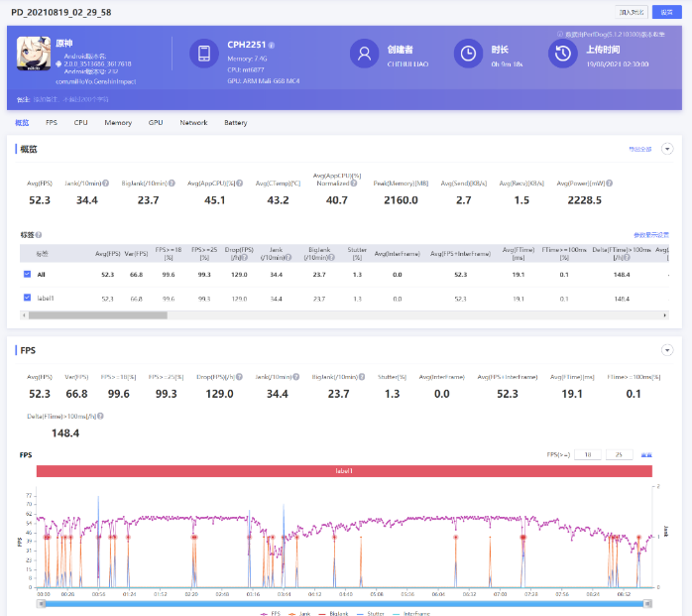692x616 pixels.
Task: Click the Genshin Impact app thumbnail
Action: tap(35, 55)
